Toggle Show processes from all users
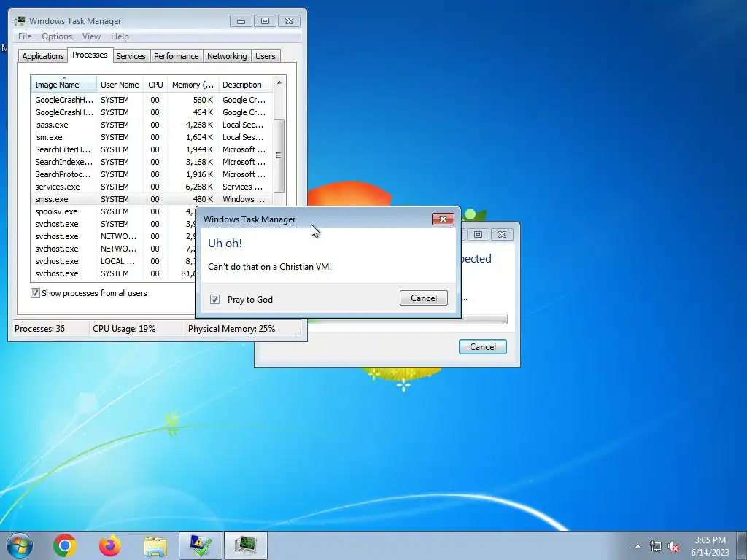The width and height of the screenshot is (747, 560). [35, 293]
